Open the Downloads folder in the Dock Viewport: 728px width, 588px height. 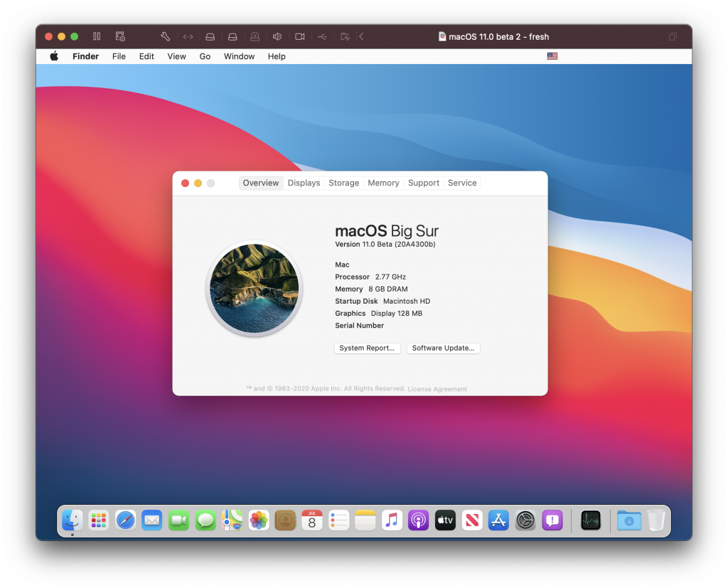point(629,520)
